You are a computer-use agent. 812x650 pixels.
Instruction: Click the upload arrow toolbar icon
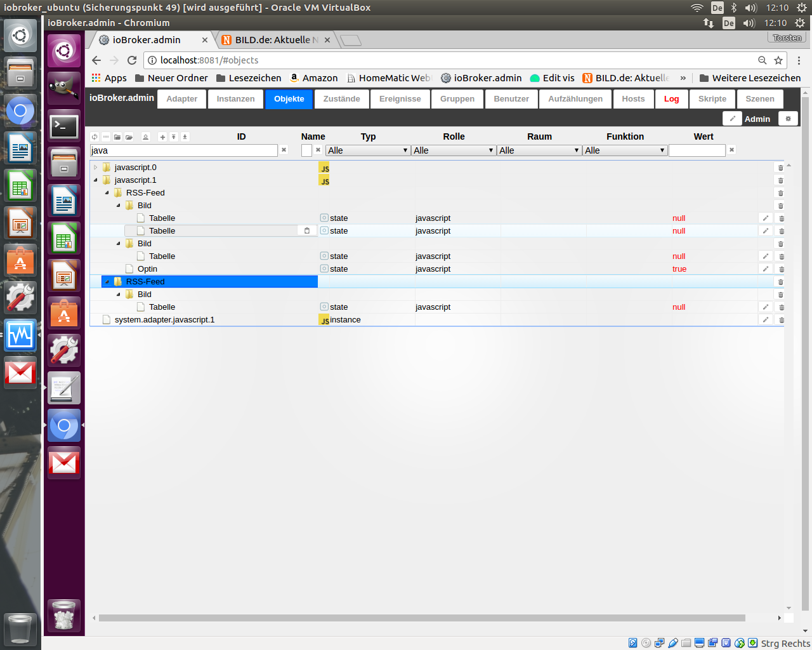pos(174,137)
